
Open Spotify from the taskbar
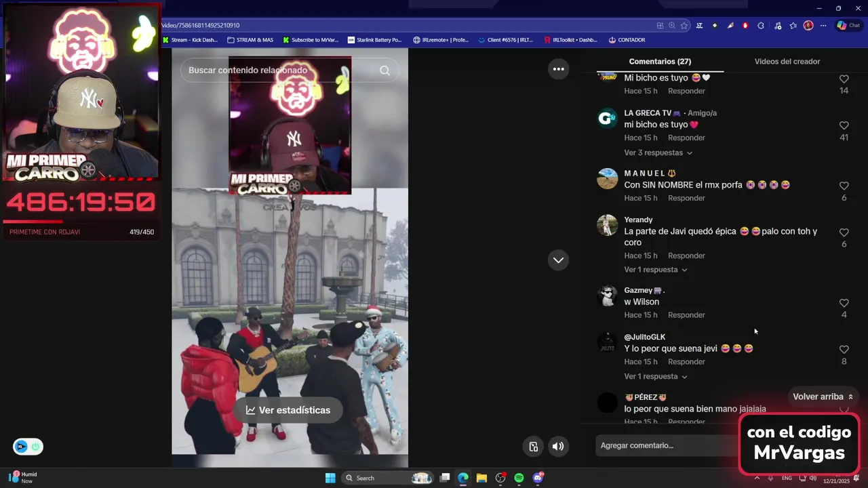tap(519, 478)
